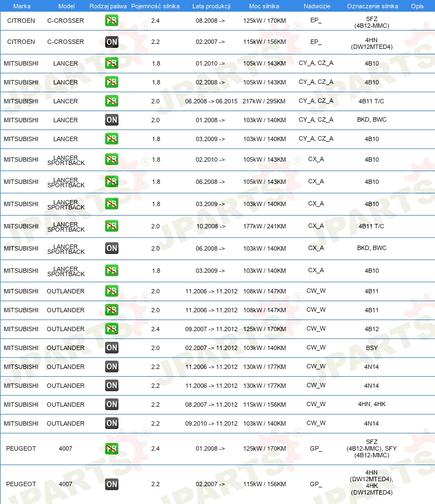Click '4007' model in Peugeot 2.2 row
This screenshot has height=504, width=435.
coord(66,484)
